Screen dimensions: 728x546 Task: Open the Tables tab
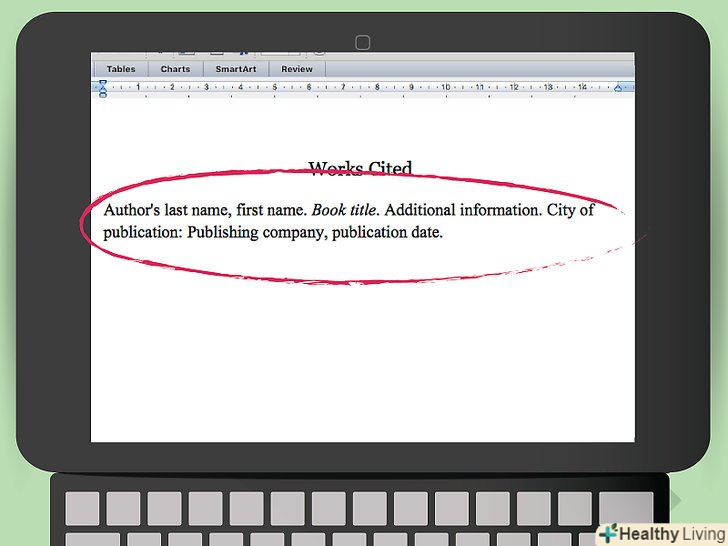121,69
